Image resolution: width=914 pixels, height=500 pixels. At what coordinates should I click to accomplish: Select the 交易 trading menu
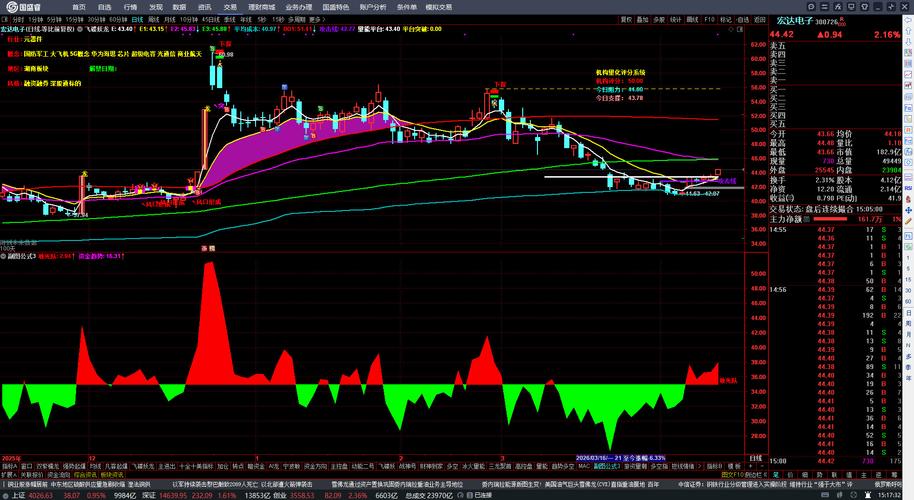point(230,7)
